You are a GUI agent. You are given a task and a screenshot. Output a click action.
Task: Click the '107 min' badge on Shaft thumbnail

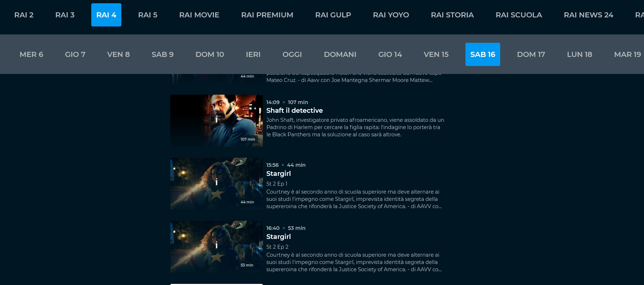(248, 139)
